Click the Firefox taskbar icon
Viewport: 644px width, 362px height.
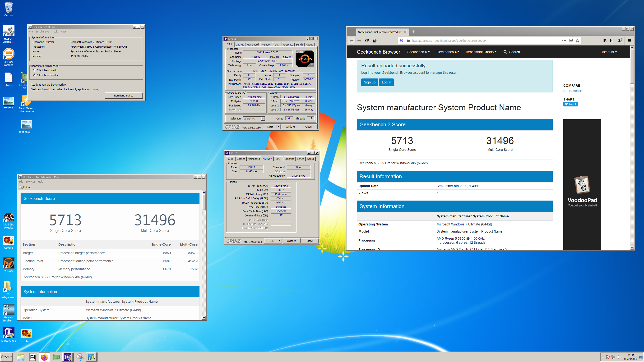[x=44, y=357]
